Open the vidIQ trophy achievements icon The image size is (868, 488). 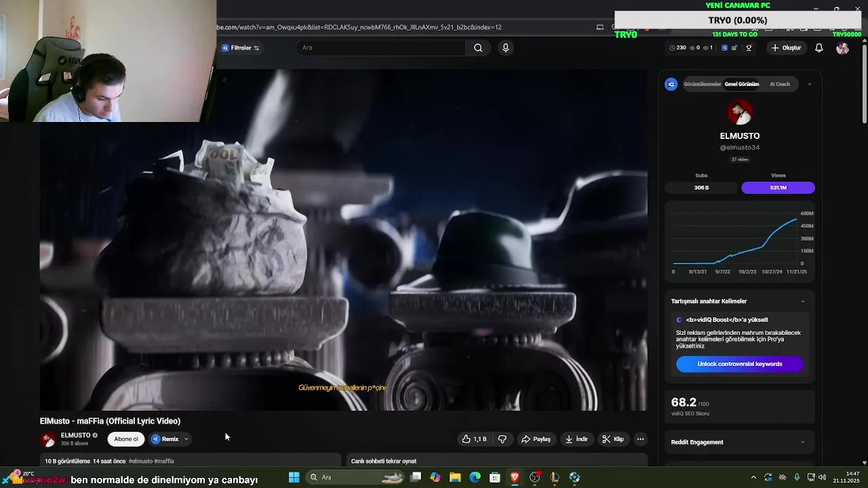[749, 47]
